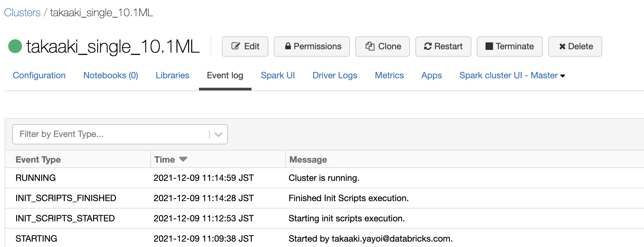Switch to the Configuration tab

(x=39, y=75)
